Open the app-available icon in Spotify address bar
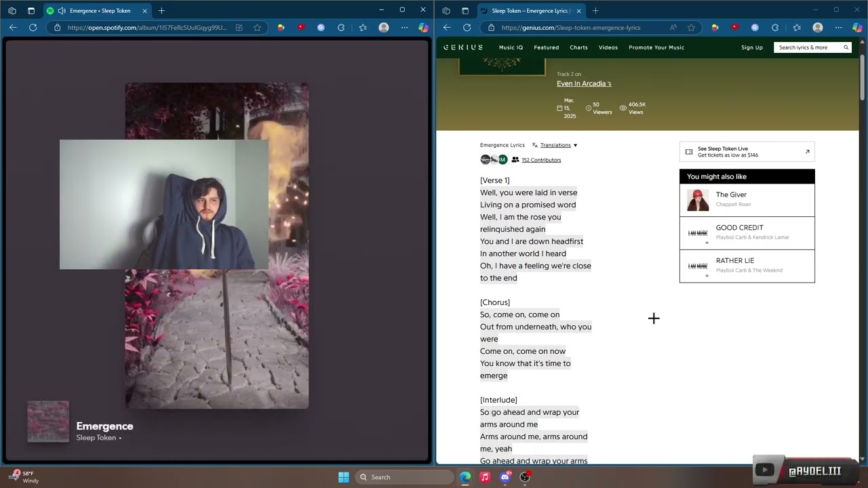The height and width of the screenshot is (488, 868). 239,28
